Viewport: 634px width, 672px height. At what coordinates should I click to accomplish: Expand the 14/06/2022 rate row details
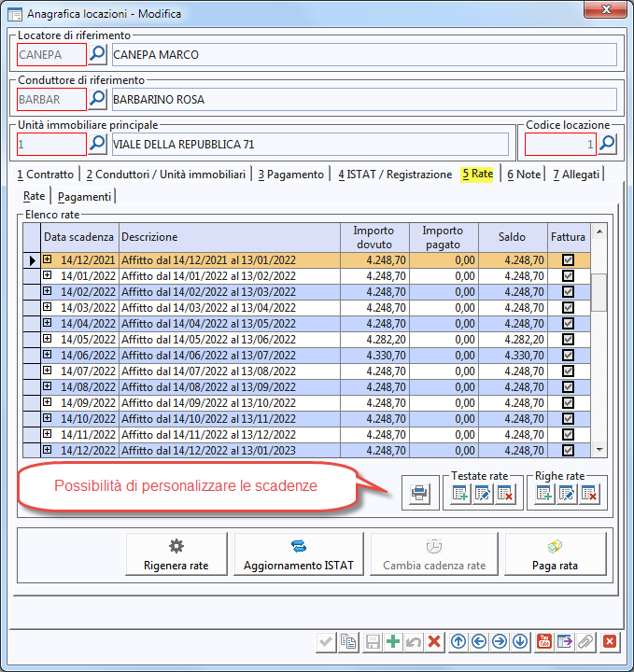tap(47, 356)
